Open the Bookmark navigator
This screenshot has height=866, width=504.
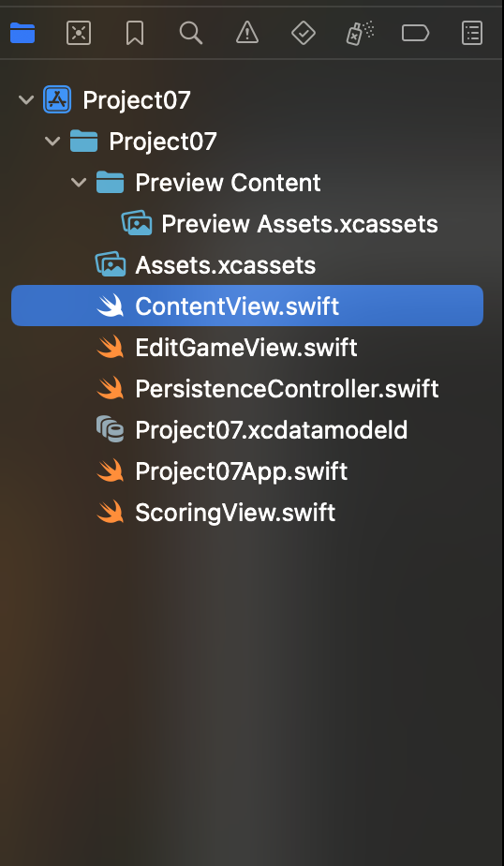coord(135,34)
